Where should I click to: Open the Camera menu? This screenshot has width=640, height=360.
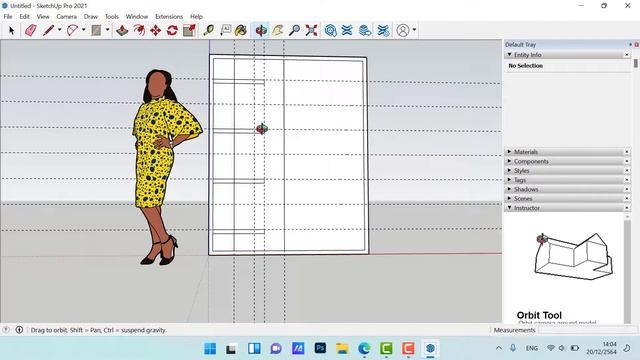pos(67,17)
